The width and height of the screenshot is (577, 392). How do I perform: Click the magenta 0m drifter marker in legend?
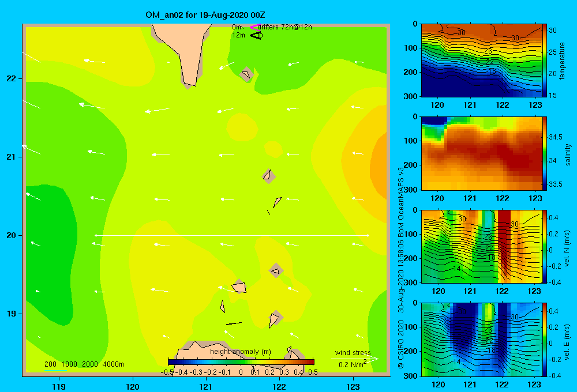[x=255, y=27]
